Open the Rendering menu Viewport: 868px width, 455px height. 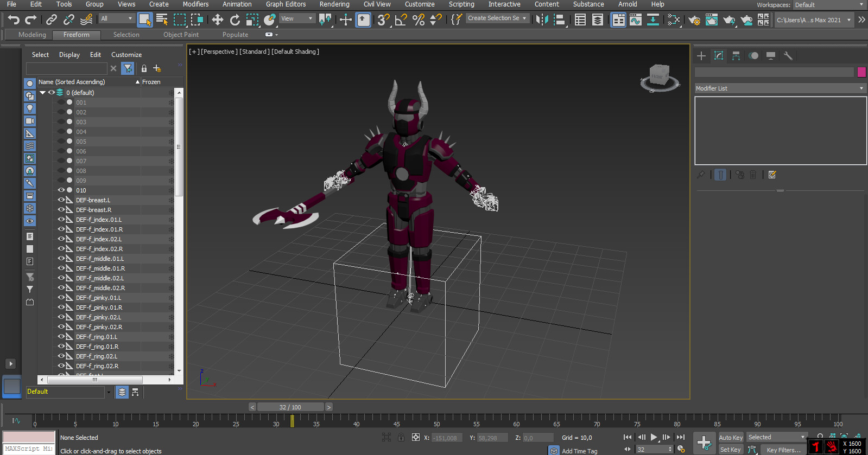click(334, 4)
